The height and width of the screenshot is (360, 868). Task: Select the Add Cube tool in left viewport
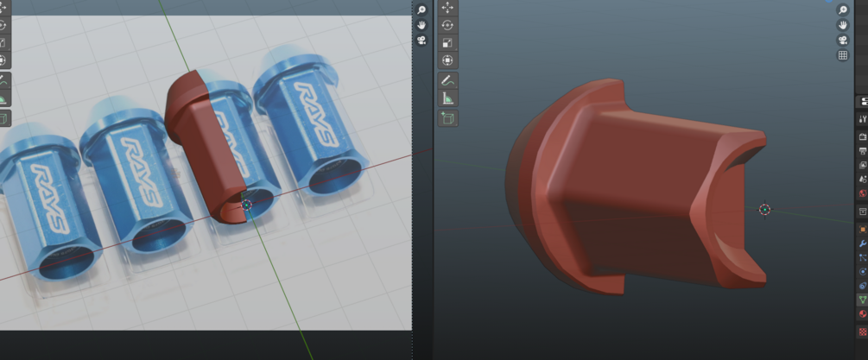tap(3, 118)
